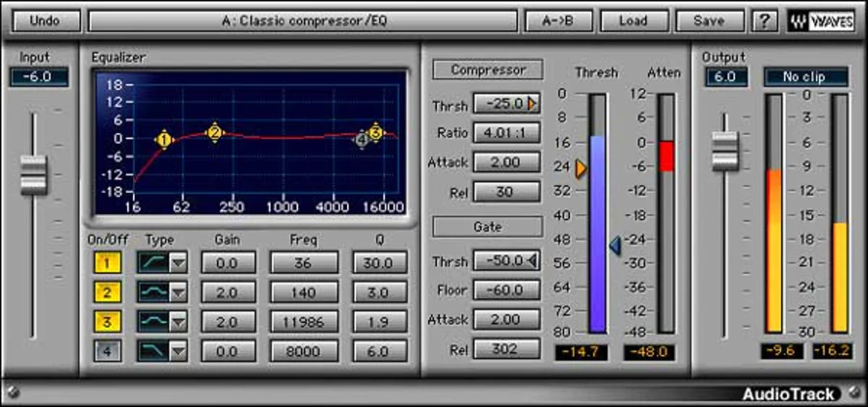Copy setup with the A->B button

coord(558,21)
